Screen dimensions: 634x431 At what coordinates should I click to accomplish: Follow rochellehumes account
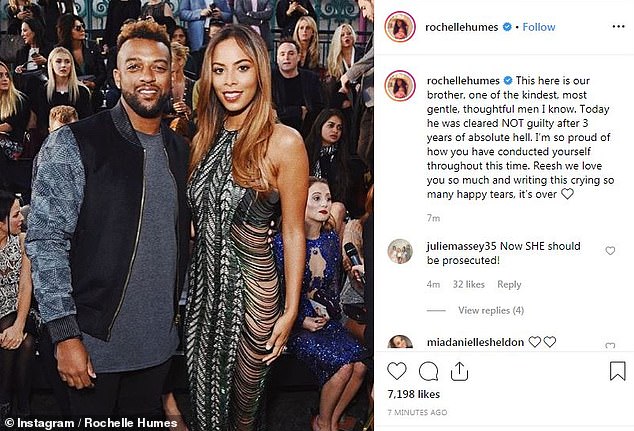click(539, 27)
